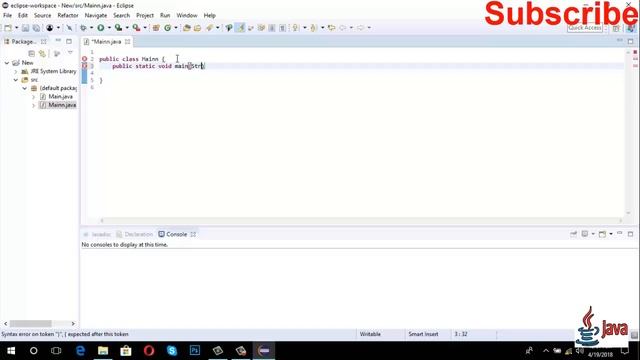Select the Console tab
The width and height of the screenshot is (640, 360).
[x=177, y=234]
